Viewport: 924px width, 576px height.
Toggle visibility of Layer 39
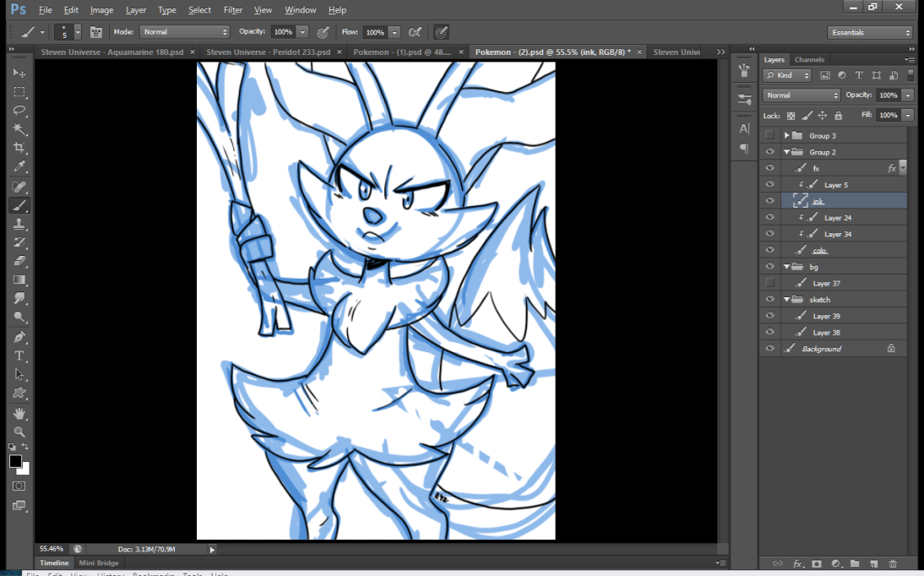(769, 316)
